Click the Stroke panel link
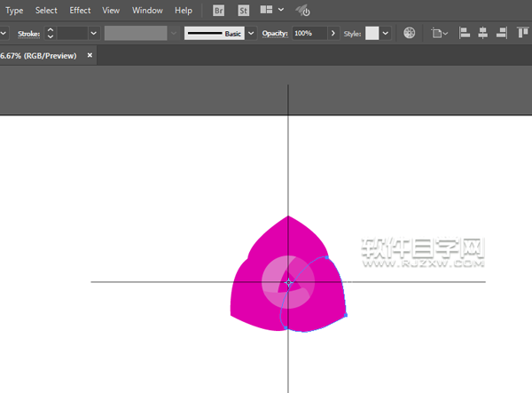Screen dimensions: 532x393 click(28, 33)
